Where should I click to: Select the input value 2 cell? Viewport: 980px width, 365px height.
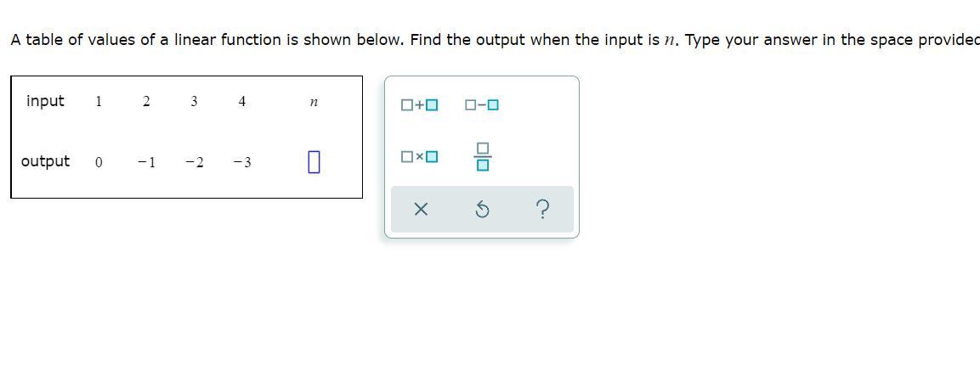pyautogui.click(x=146, y=102)
